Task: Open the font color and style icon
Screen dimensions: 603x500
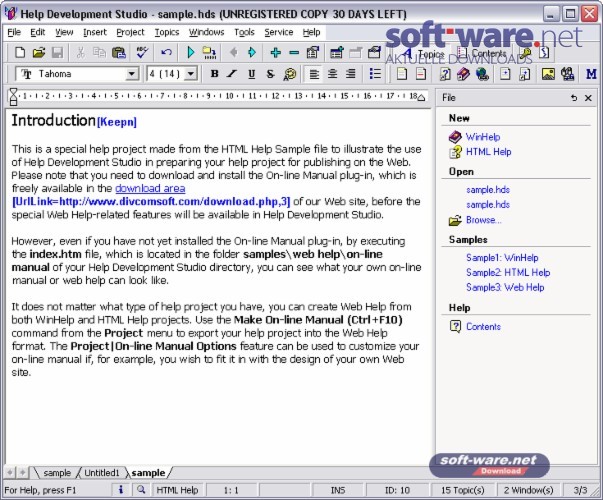Action: coord(290,73)
